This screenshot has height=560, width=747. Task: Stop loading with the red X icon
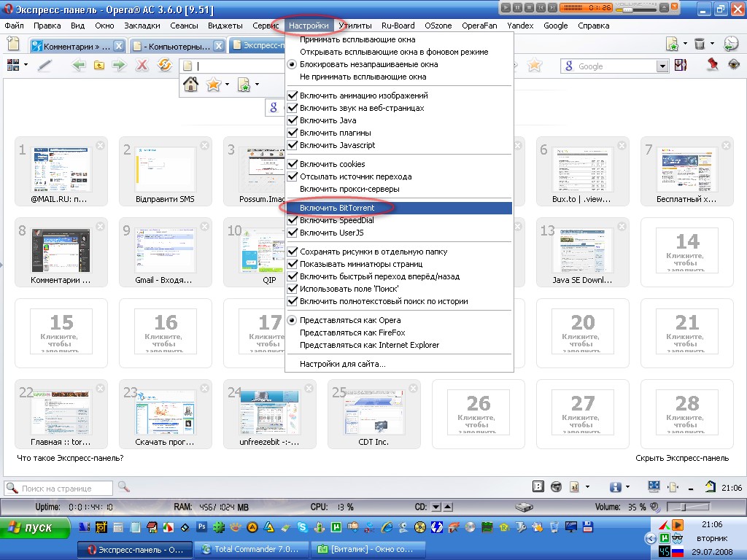(x=142, y=65)
